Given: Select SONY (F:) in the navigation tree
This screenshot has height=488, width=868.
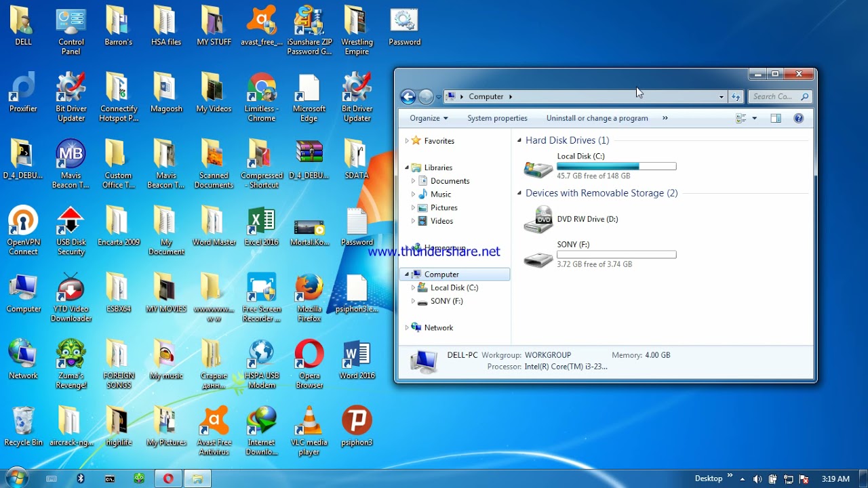Looking at the screenshot, I should click(x=446, y=301).
